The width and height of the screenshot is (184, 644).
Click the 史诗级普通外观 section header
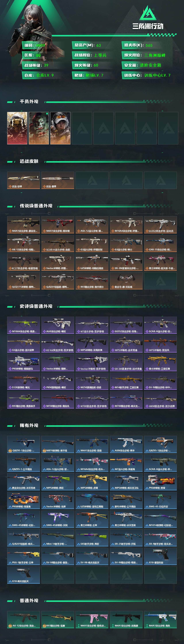36,306
